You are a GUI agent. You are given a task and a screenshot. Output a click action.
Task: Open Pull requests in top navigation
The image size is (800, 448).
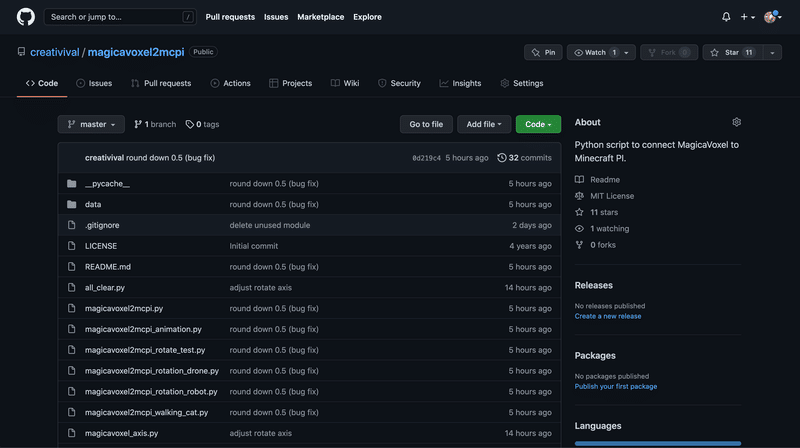(x=230, y=17)
